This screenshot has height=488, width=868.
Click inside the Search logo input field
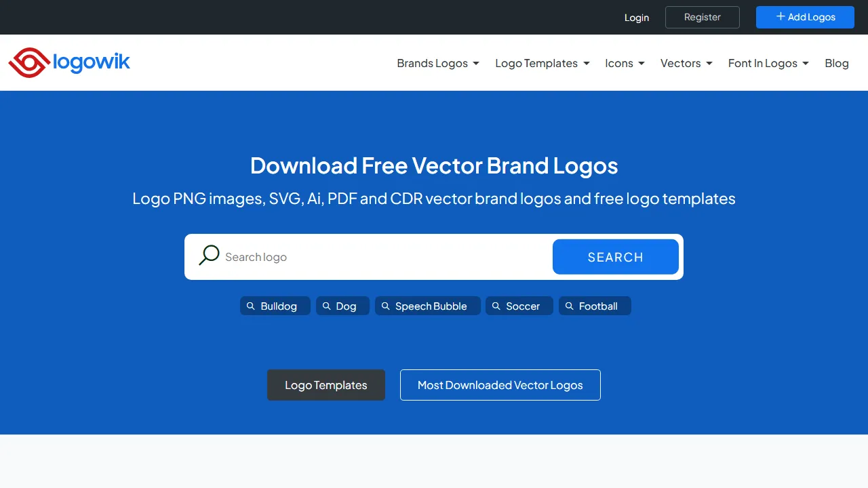pos(373,257)
